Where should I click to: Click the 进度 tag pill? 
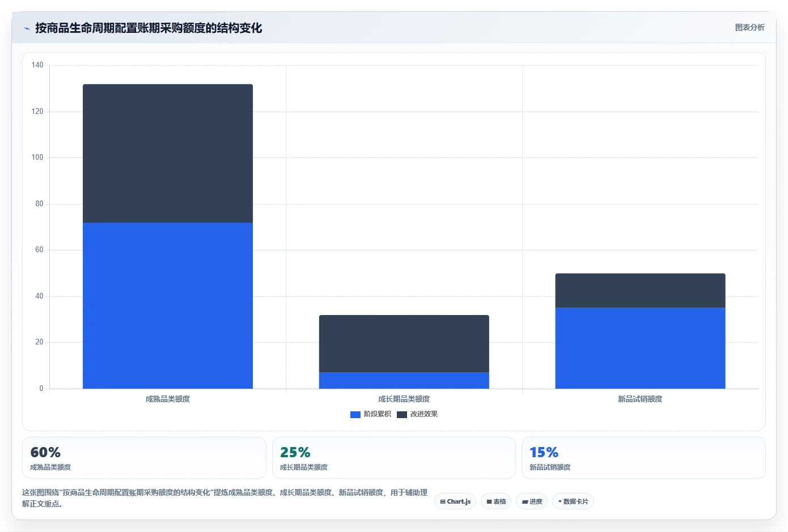532,501
